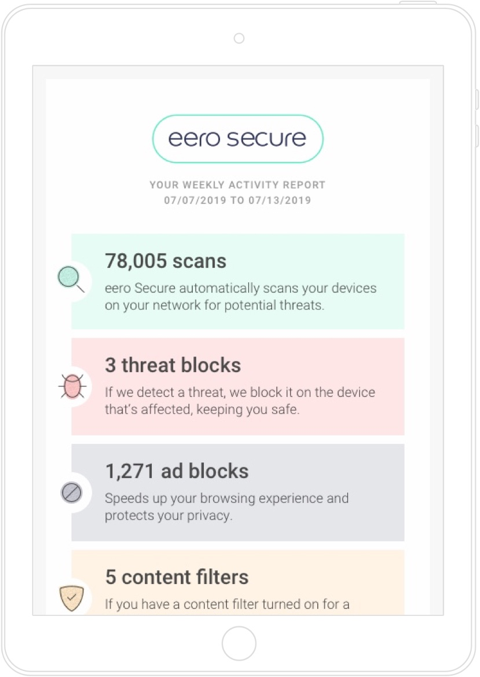Tap the ad block prohibited icon

(x=72, y=493)
